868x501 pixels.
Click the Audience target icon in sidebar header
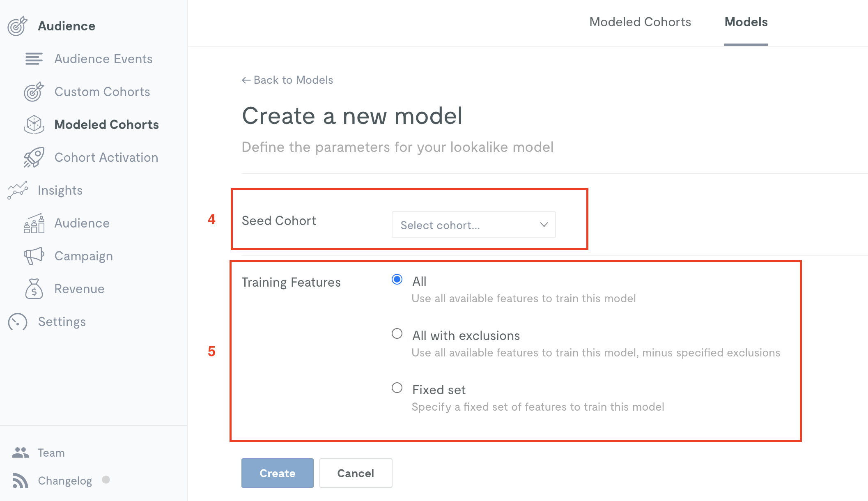click(17, 26)
